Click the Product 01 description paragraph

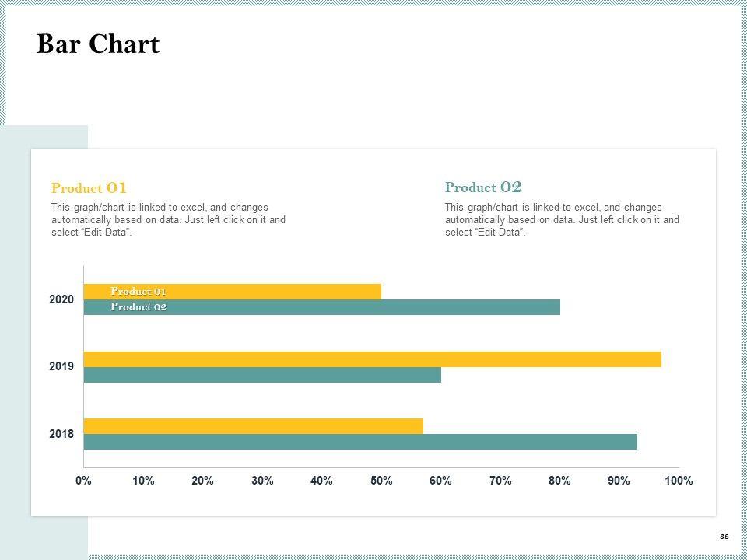pyautogui.click(x=168, y=220)
